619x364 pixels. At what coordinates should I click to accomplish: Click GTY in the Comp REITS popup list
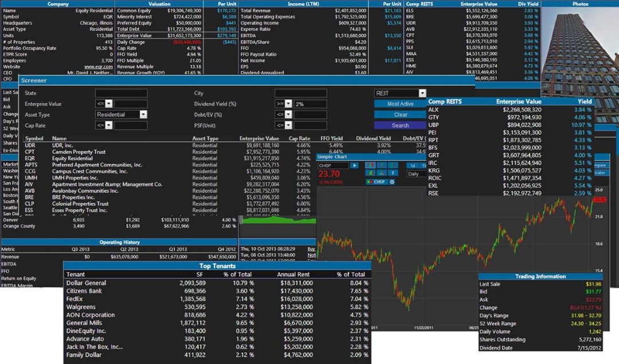(x=510, y=118)
